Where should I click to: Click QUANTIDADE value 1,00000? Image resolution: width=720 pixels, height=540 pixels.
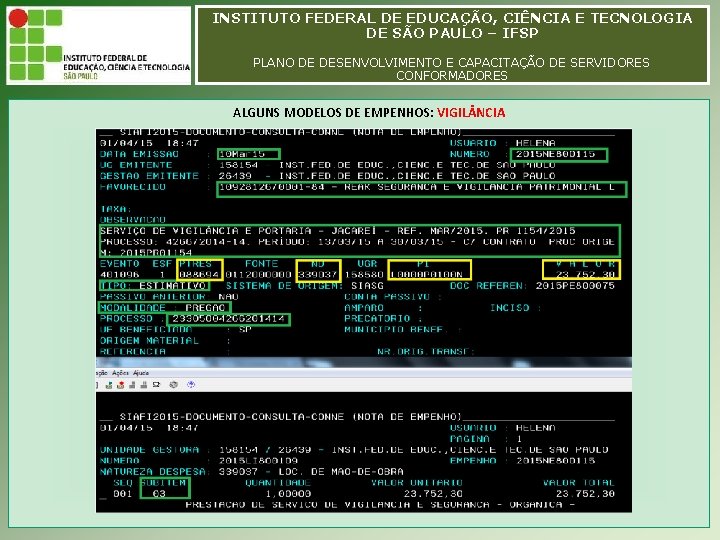click(x=288, y=494)
